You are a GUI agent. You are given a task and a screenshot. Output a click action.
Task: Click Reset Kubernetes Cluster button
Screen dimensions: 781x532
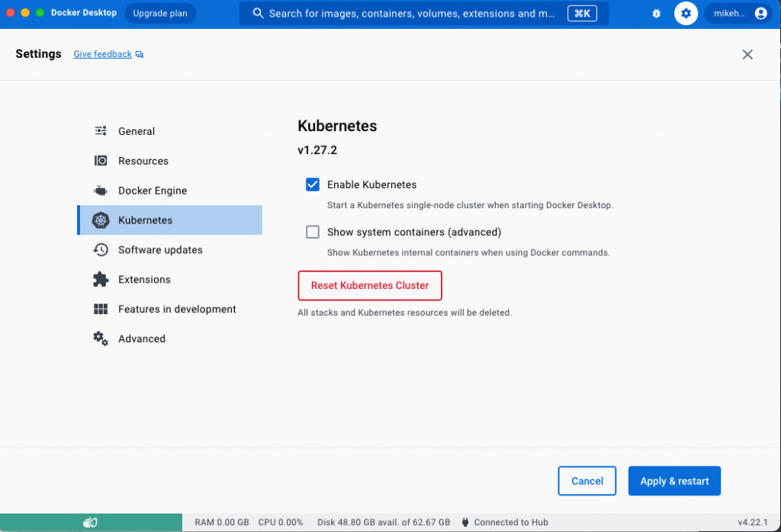pyautogui.click(x=370, y=286)
